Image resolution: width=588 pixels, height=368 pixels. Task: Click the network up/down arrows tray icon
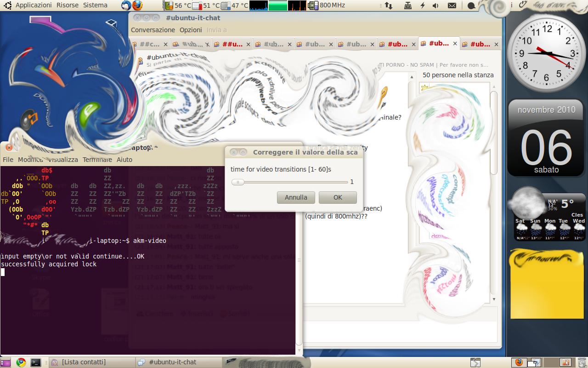pos(389,6)
